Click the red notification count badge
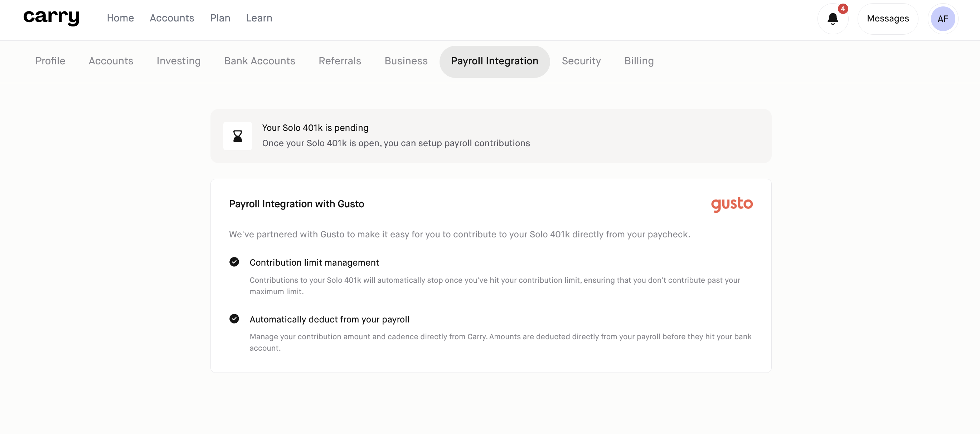This screenshot has width=980, height=434. 843,9
